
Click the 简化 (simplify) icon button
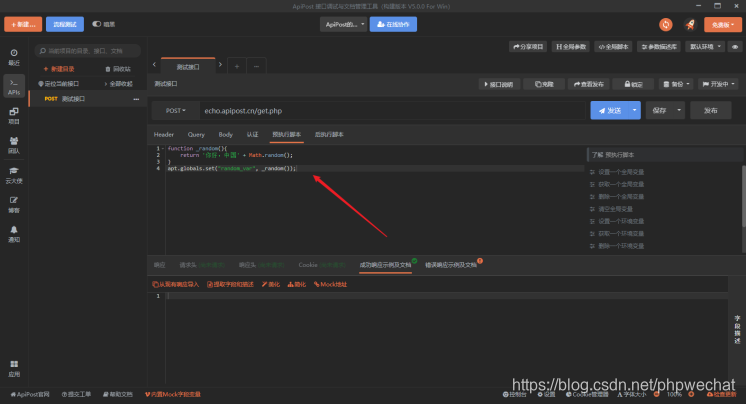coord(297,285)
